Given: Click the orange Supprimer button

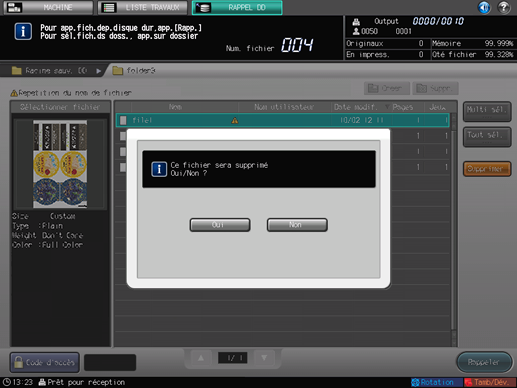Looking at the screenshot, I should coord(487,169).
